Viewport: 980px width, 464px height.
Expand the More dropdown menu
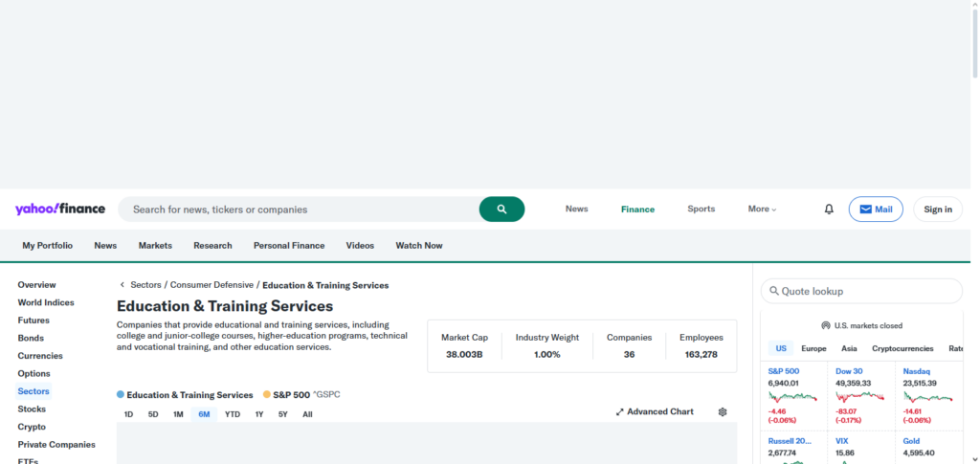[762, 210]
